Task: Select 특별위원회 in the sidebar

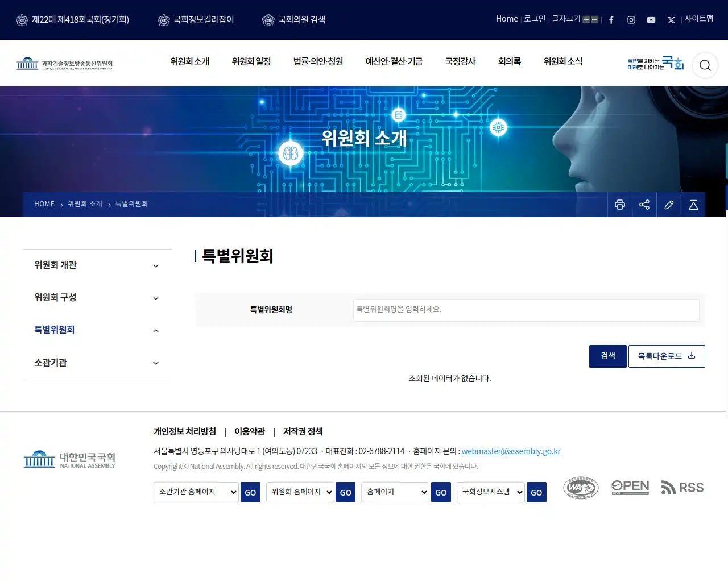Action: (55, 330)
